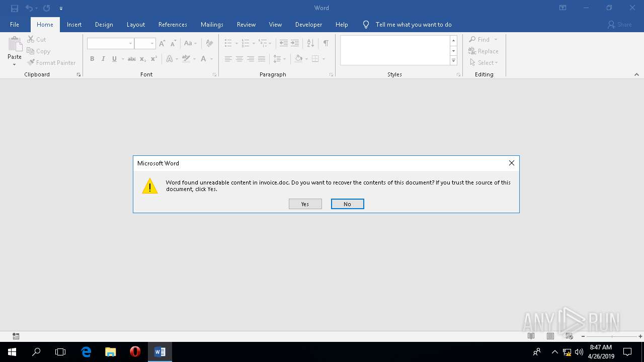Click the Font Color A button

[x=203, y=59]
